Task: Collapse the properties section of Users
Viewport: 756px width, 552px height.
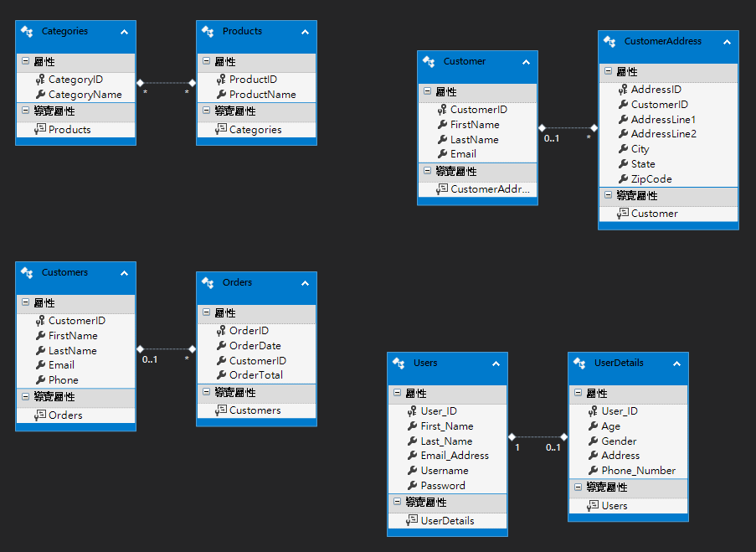Action: tap(397, 394)
